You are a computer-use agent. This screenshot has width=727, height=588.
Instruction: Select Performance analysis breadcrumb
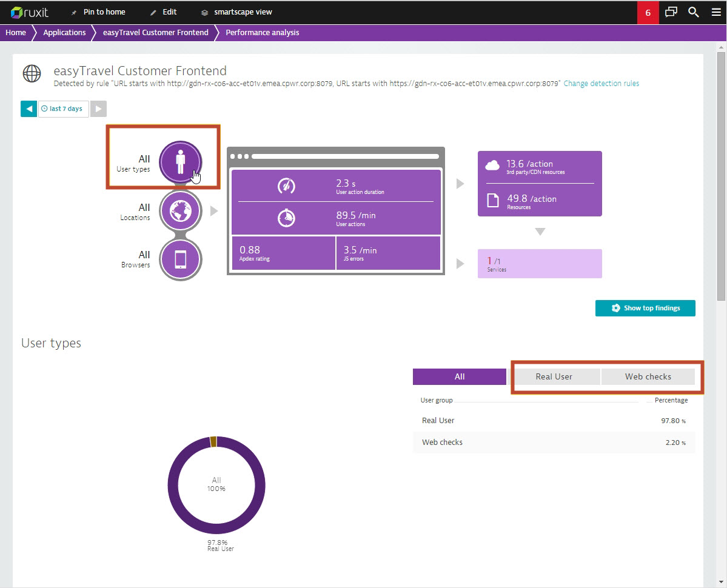click(x=263, y=33)
